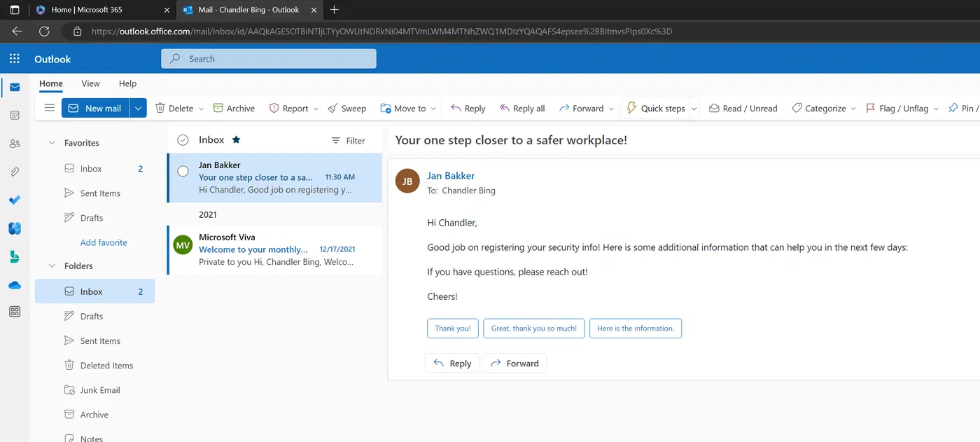This screenshot has height=442, width=980.
Task: Sweep messages from this sender
Action: (x=347, y=109)
